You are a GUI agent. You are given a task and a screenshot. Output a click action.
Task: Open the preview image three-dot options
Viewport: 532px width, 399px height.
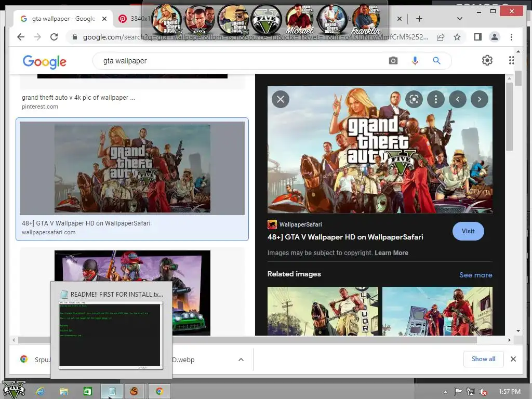coord(436,99)
